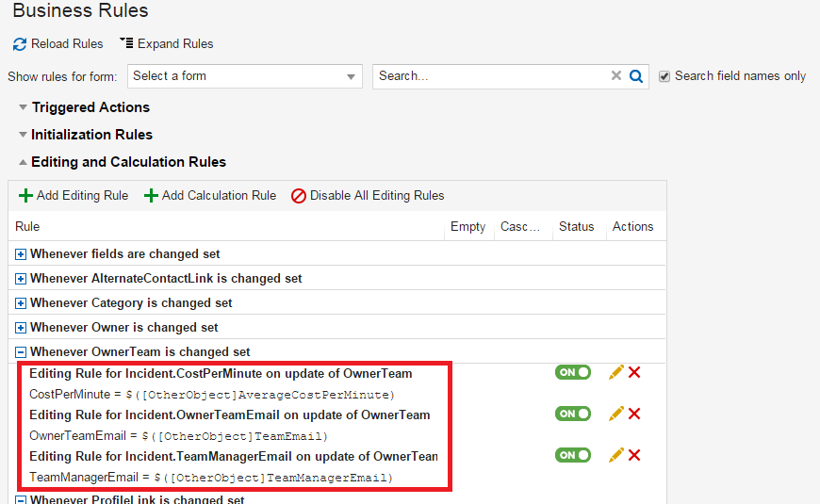Clear the search box with the X icon

[616, 76]
